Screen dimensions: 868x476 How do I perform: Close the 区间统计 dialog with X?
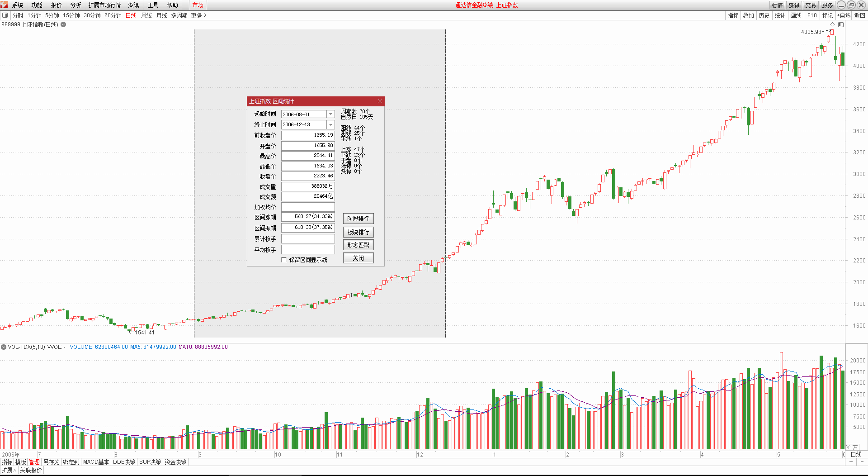tap(380, 101)
